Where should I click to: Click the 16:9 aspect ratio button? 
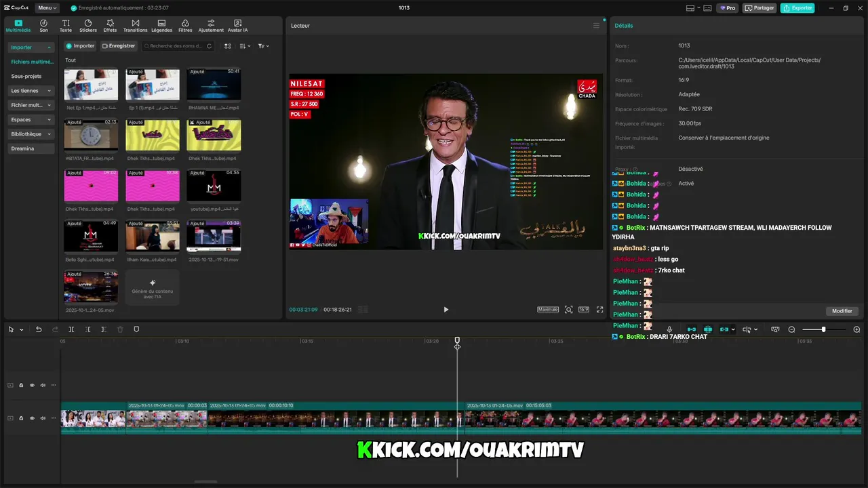coord(584,310)
